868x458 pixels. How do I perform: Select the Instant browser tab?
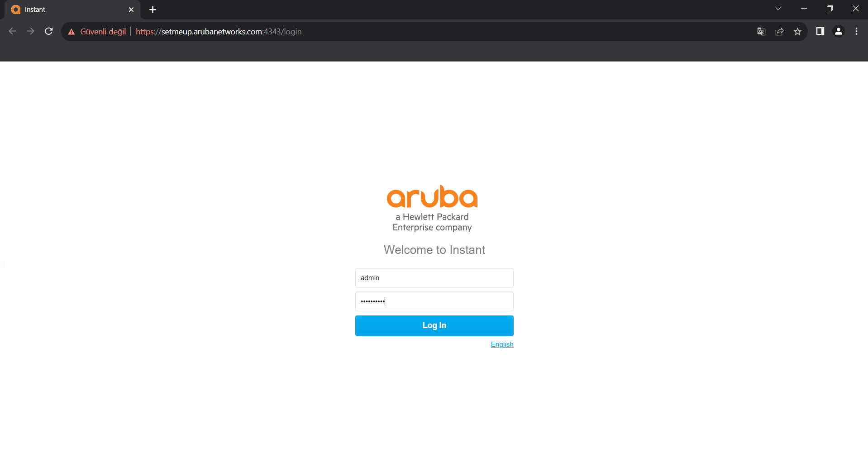pyautogui.click(x=68, y=10)
